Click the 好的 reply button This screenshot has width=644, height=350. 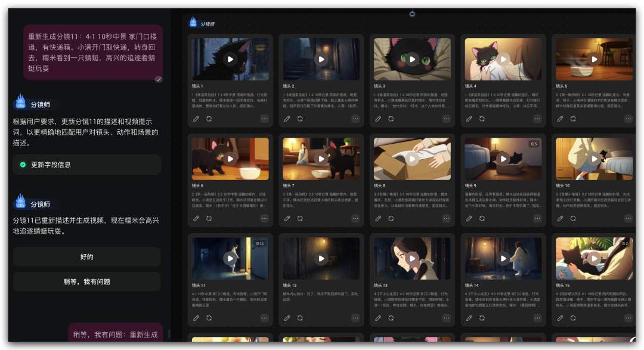click(87, 257)
